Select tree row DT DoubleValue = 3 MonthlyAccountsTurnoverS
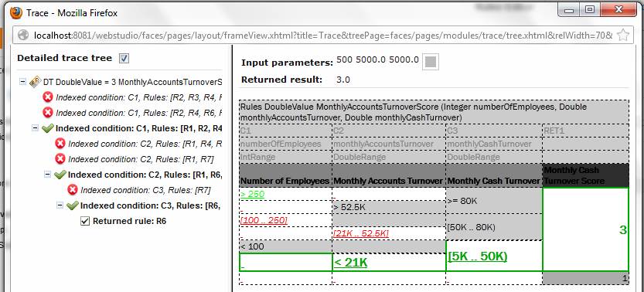Image resolution: width=644 pixels, height=292 pixels. coord(132,82)
